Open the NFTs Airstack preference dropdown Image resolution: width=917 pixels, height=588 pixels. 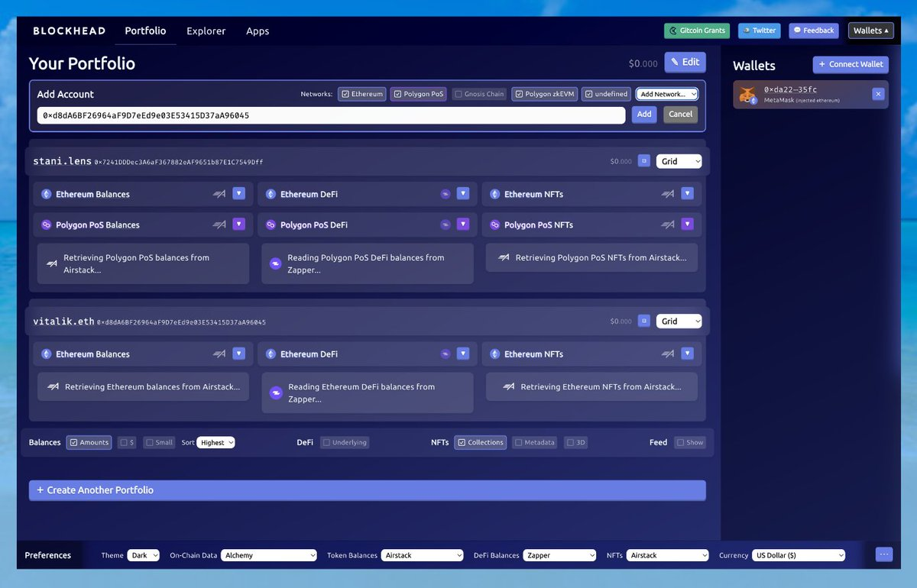[x=668, y=555]
